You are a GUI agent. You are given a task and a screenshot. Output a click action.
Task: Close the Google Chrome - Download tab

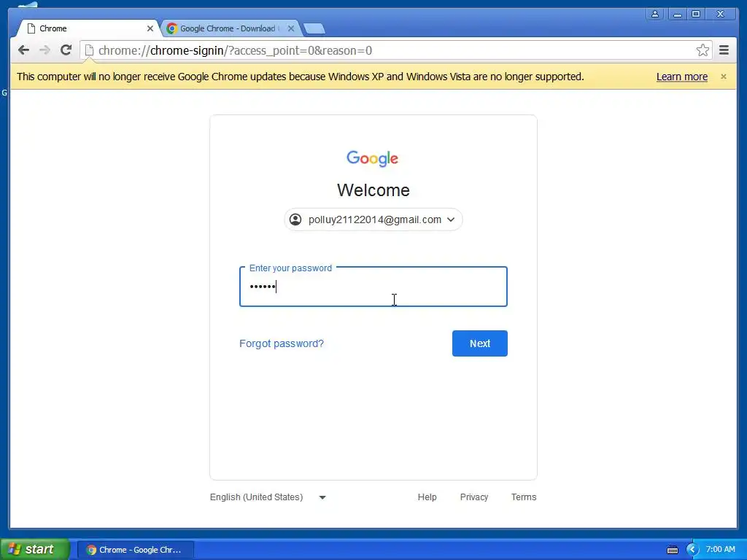291,28
